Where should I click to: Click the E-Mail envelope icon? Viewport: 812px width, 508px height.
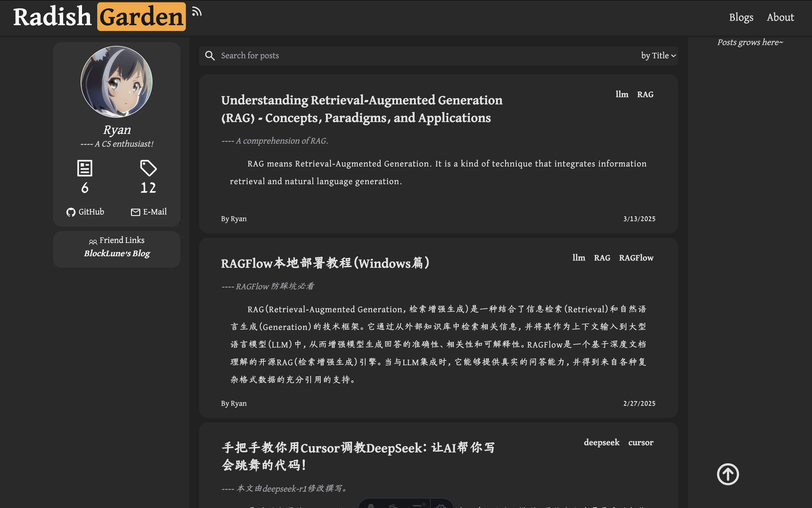135,212
